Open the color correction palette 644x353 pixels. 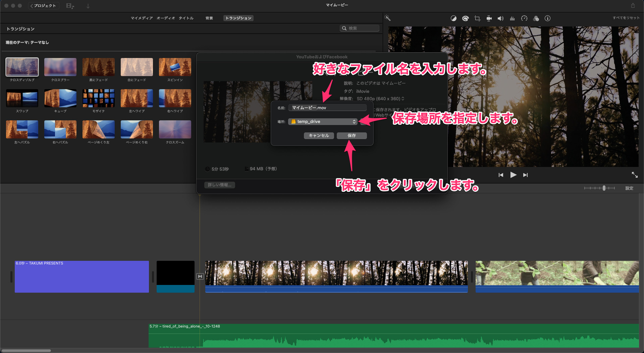point(465,18)
